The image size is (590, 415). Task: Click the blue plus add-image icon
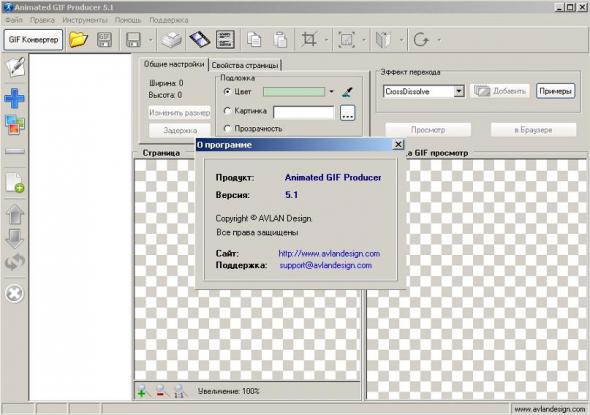point(14,98)
